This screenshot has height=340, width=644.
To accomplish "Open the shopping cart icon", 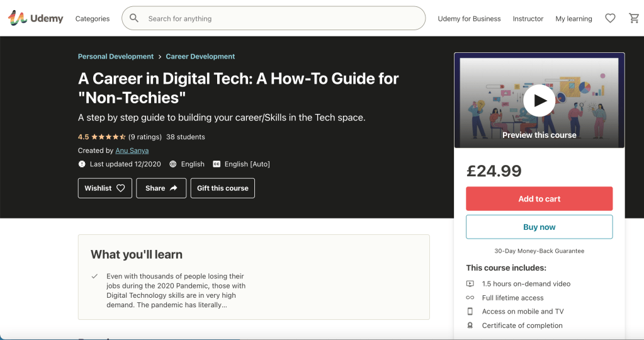I will click(634, 18).
